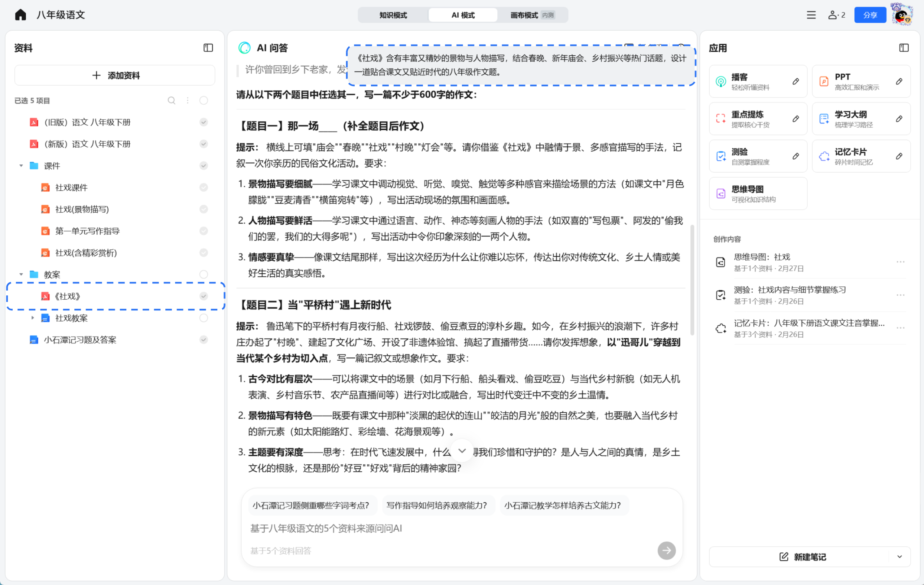
Task: Click the home icon in the top left
Action: [x=20, y=14]
